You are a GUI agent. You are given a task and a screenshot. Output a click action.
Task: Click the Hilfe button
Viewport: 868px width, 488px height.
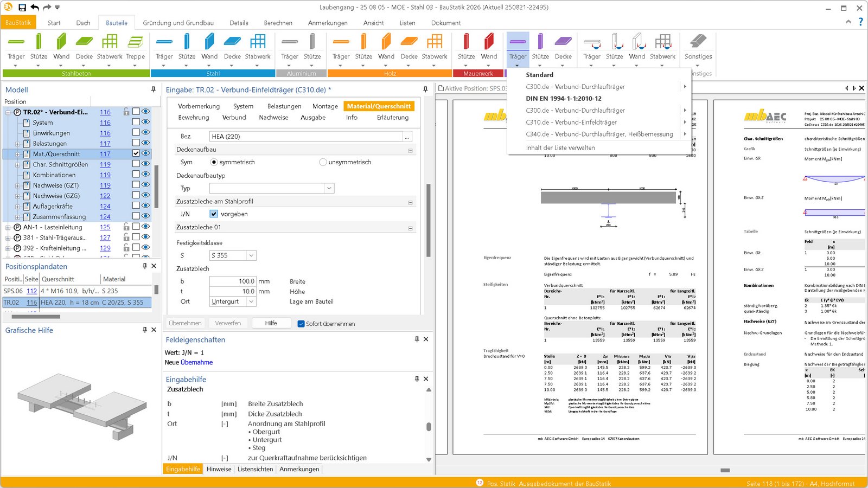click(271, 323)
